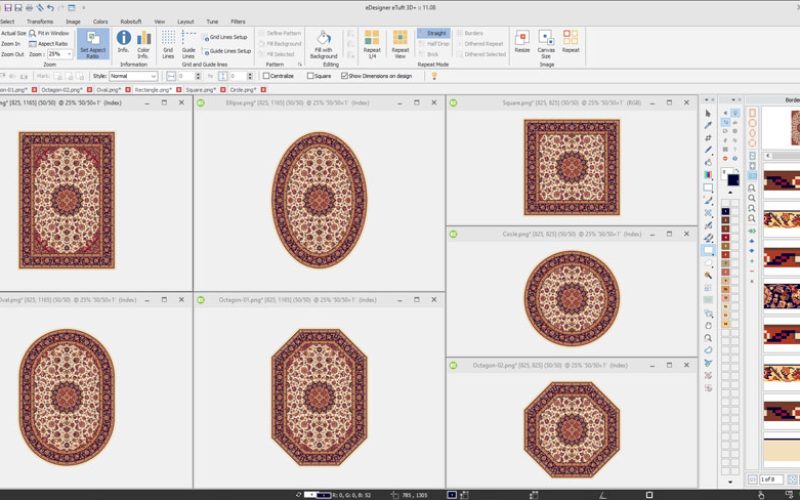Viewport: 800px width, 500px height.
Task: Select the Straight repeat mode button
Action: (x=433, y=33)
